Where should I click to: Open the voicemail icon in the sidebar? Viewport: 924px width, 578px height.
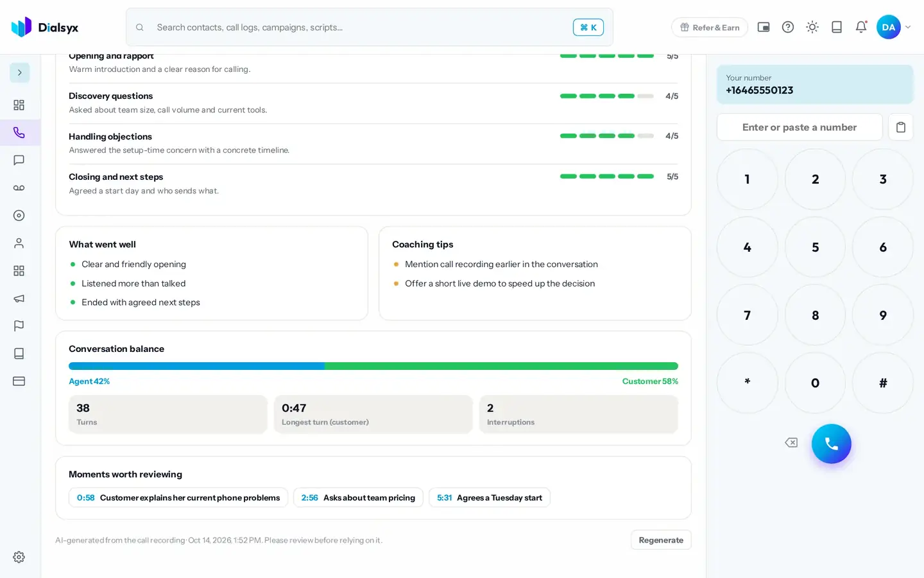click(x=19, y=188)
